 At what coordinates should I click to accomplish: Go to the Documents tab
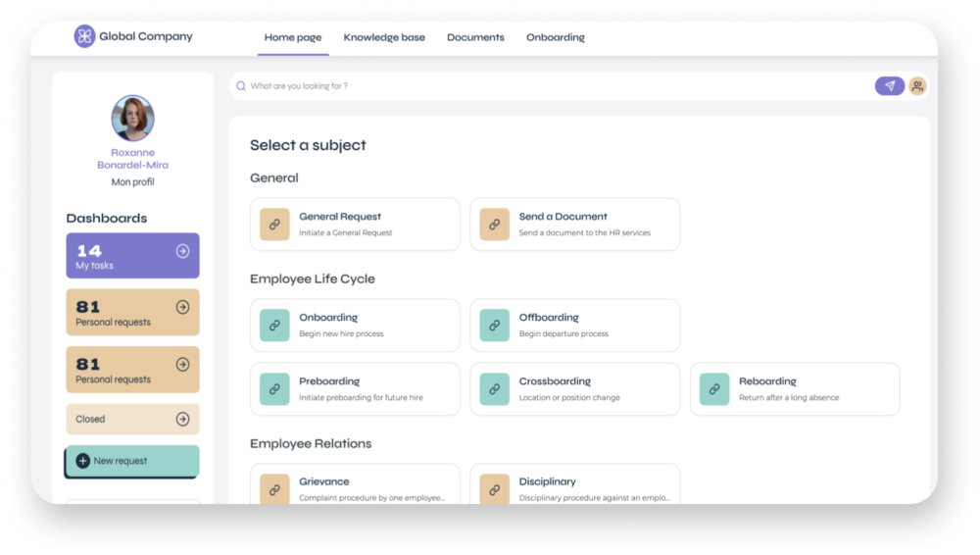pos(475,37)
